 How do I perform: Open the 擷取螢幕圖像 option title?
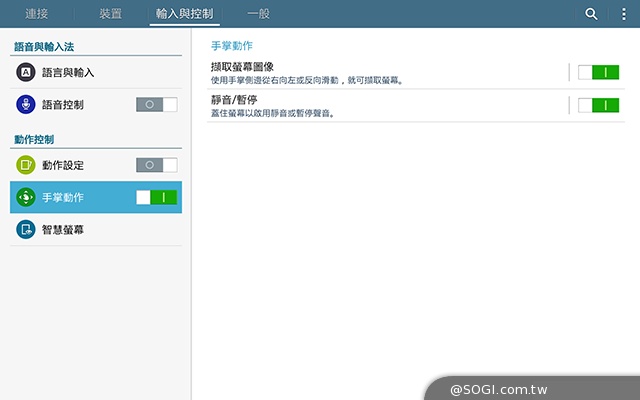click(242, 67)
